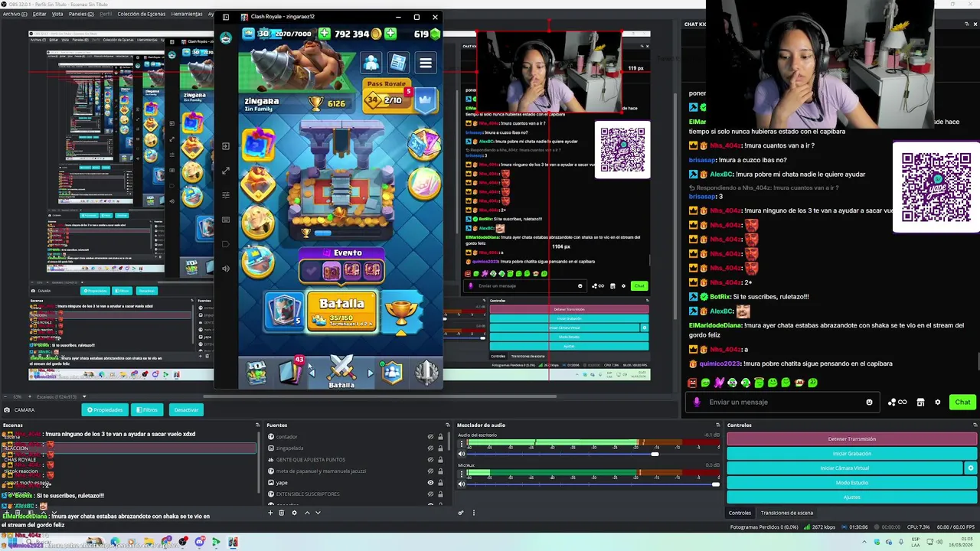Open virtual camera settings gear

click(971, 468)
